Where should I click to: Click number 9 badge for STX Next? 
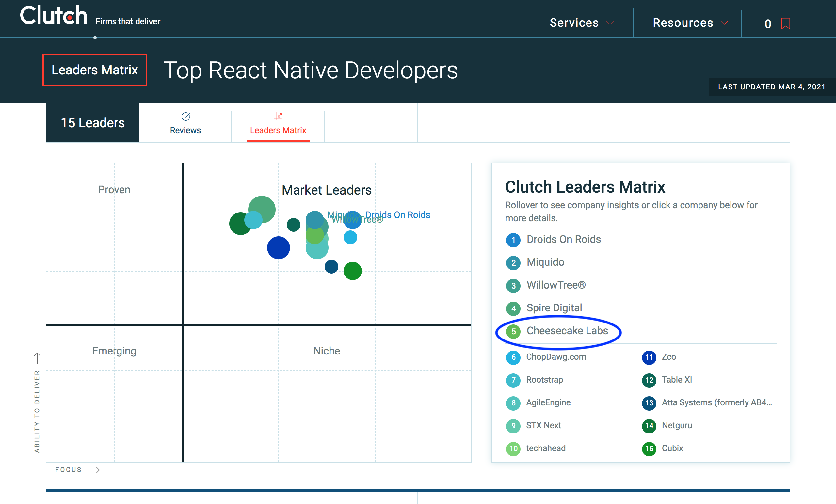click(513, 426)
